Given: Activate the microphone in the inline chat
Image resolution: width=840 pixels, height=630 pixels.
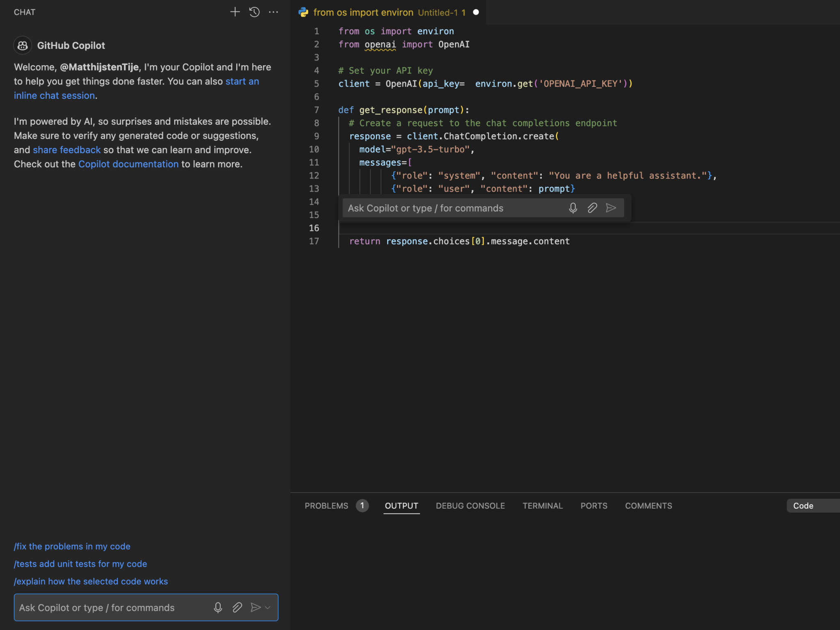Looking at the screenshot, I should click(573, 208).
